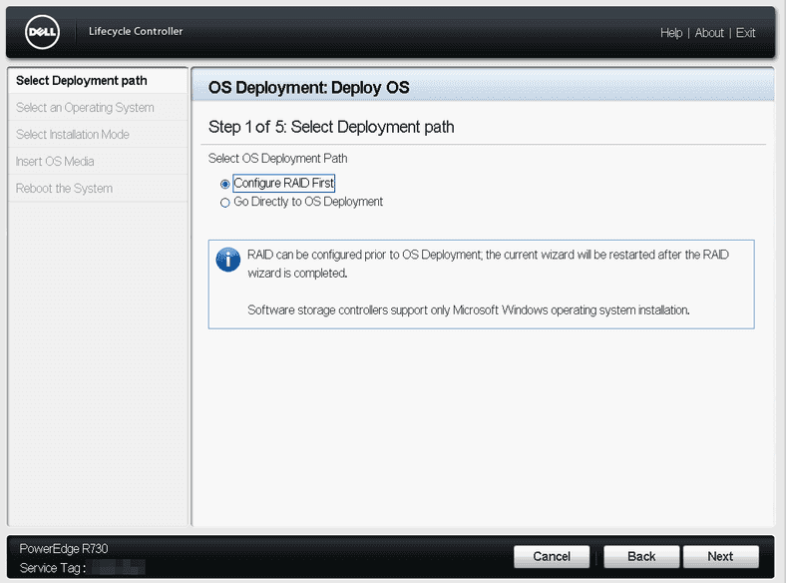Click the Dell logo icon
The height and width of the screenshot is (583, 786).
tap(43, 32)
